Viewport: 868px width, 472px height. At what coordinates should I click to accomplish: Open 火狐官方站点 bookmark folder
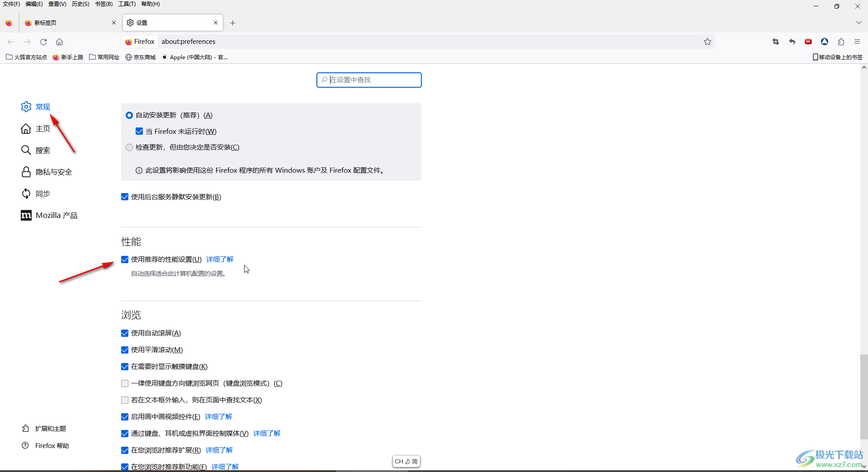pyautogui.click(x=26, y=57)
